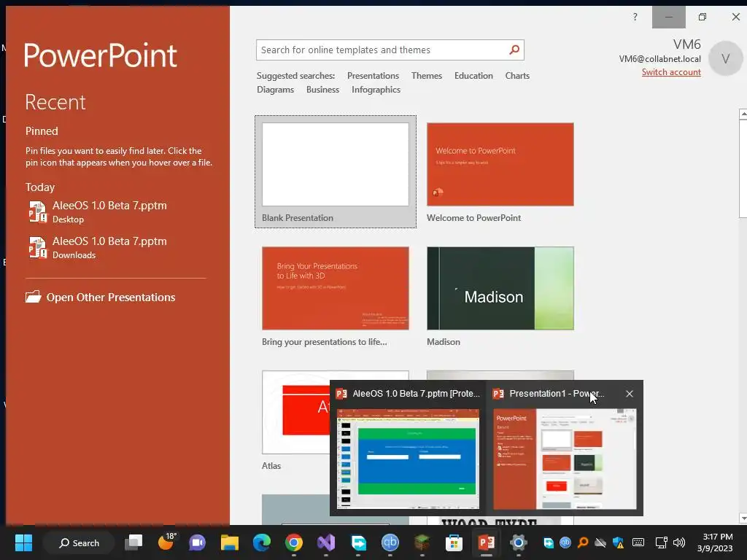This screenshot has height=560, width=747.
Task: Open the PowerPoint Help question mark
Action: tap(635, 17)
